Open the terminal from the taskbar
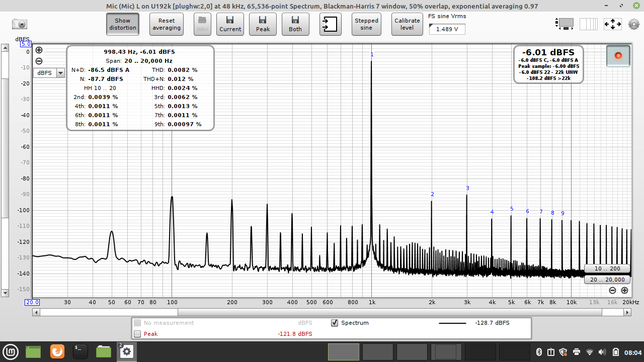This screenshot has width=644, height=362. (x=80, y=351)
